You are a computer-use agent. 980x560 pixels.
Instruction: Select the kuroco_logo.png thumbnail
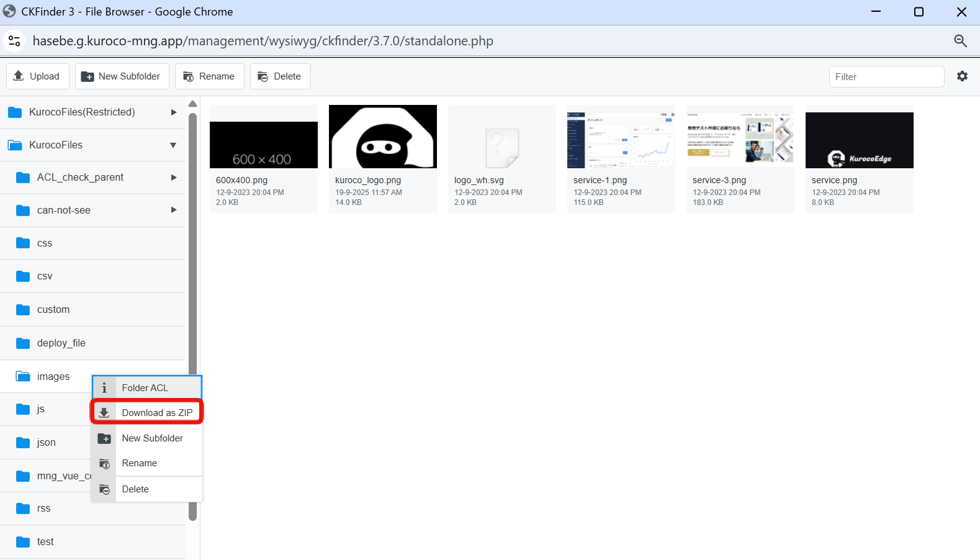click(x=383, y=137)
